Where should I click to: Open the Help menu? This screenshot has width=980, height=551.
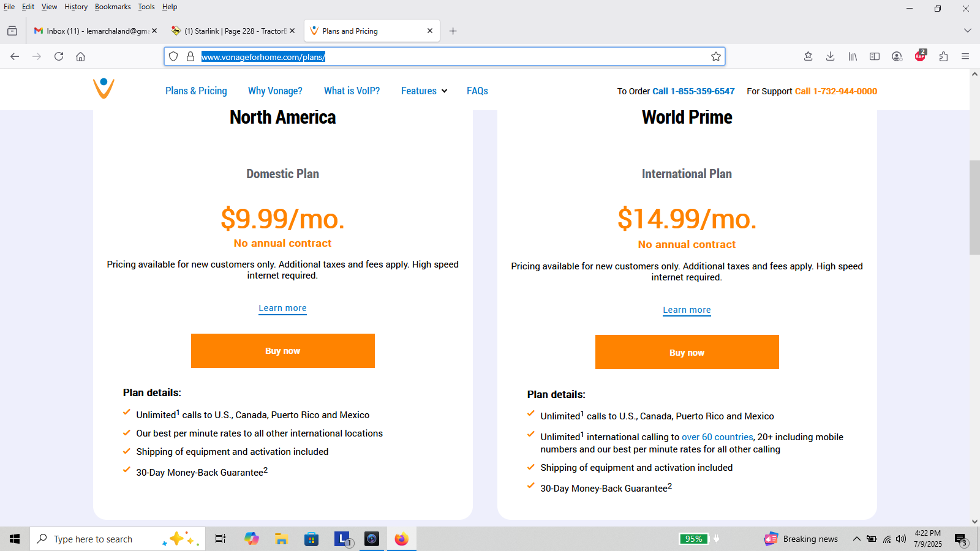click(x=170, y=7)
